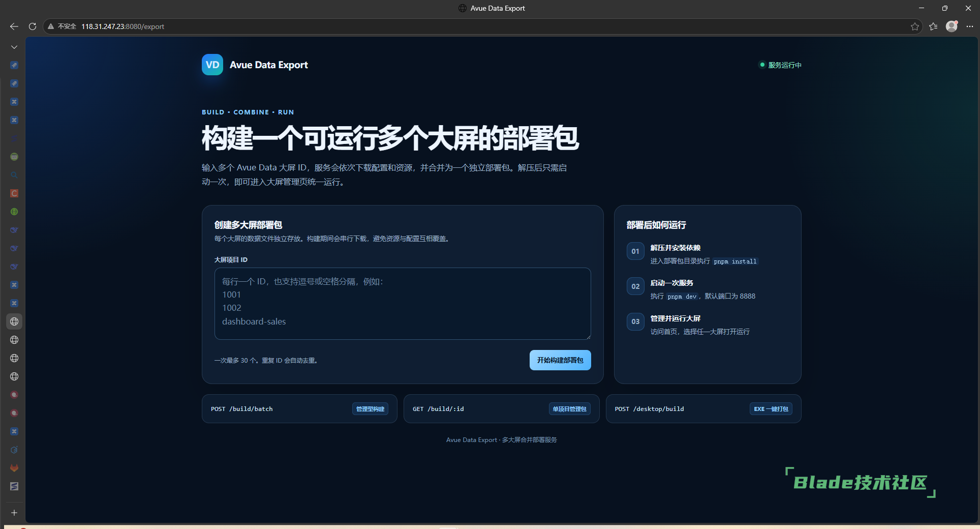Click the 管理并运行大屏 step title

[676, 318]
